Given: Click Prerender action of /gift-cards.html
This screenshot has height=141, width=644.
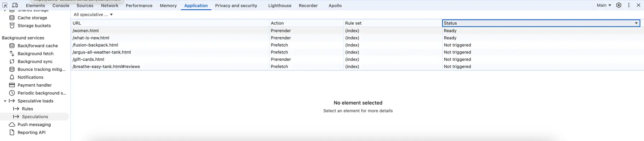Looking at the screenshot, I should pyautogui.click(x=281, y=60).
